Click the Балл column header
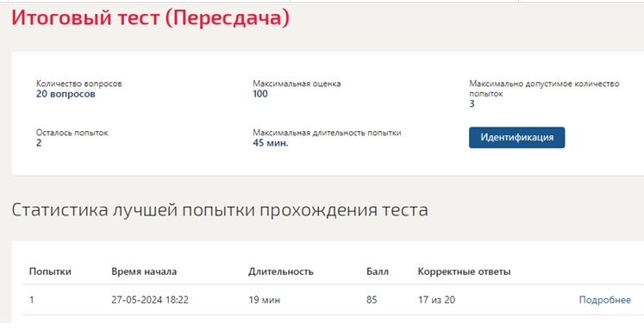This screenshot has height=330, width=644. pos(378,271)
